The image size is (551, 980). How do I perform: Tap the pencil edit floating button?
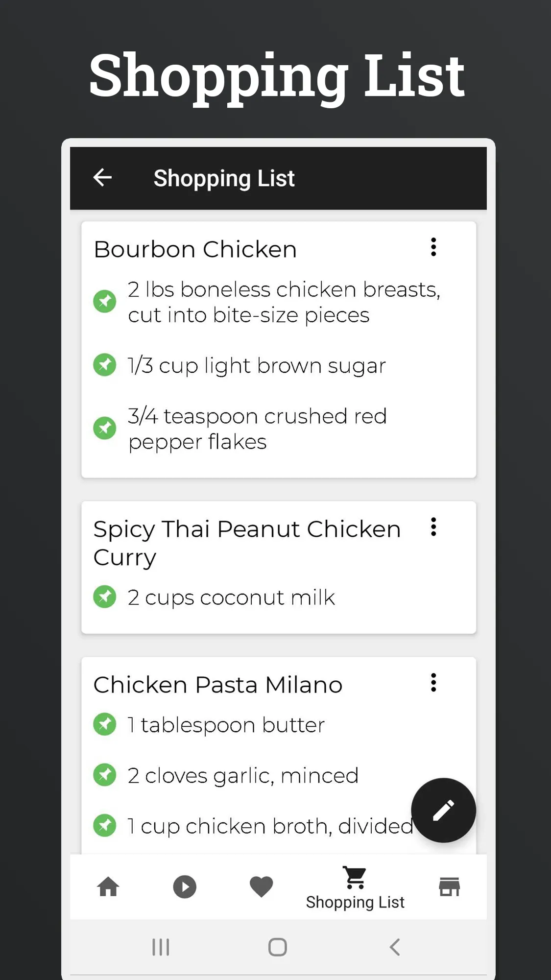coord(443,810)
